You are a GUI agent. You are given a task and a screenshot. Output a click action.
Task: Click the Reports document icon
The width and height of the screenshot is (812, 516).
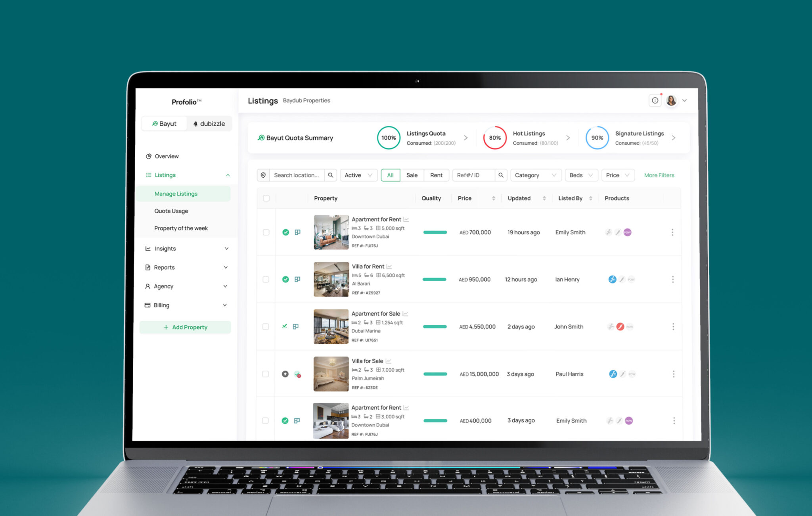click(147, 267)
